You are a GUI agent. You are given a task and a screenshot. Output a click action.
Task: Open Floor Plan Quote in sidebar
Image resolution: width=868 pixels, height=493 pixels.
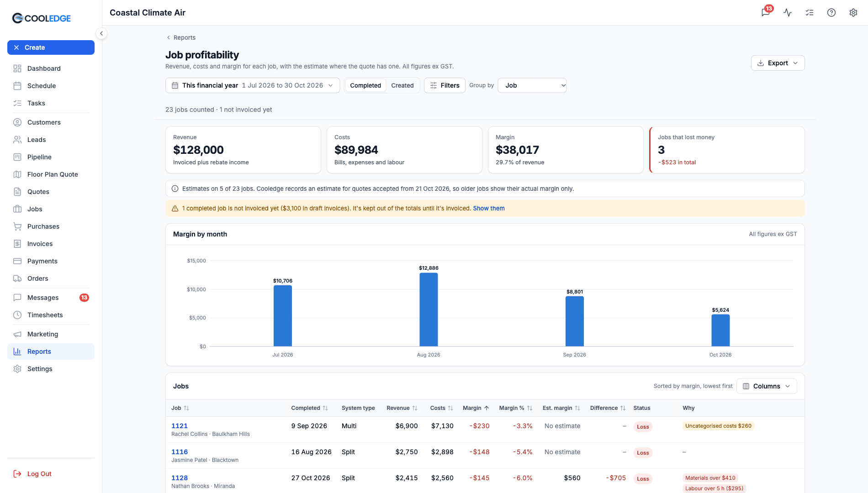pos(51,174)
